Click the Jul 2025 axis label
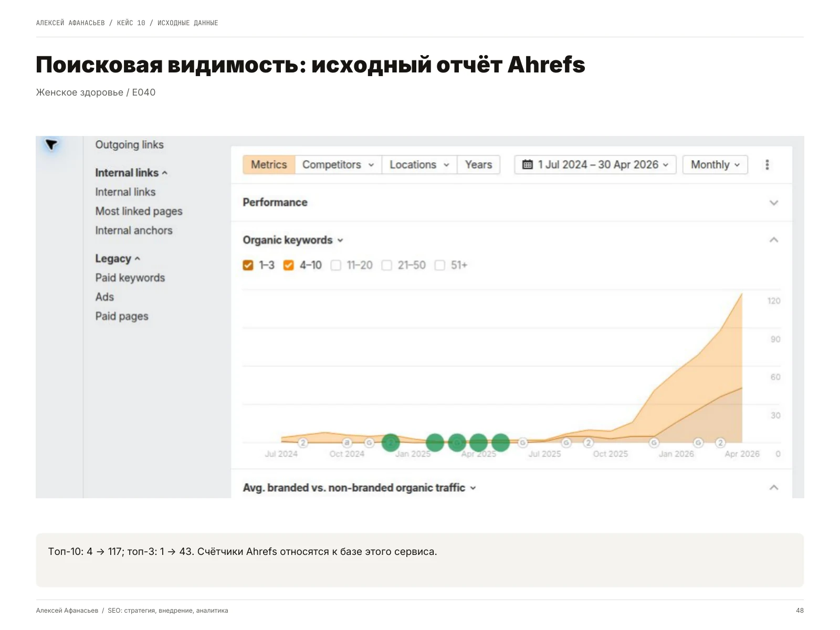840x630 pixels. 544,454
